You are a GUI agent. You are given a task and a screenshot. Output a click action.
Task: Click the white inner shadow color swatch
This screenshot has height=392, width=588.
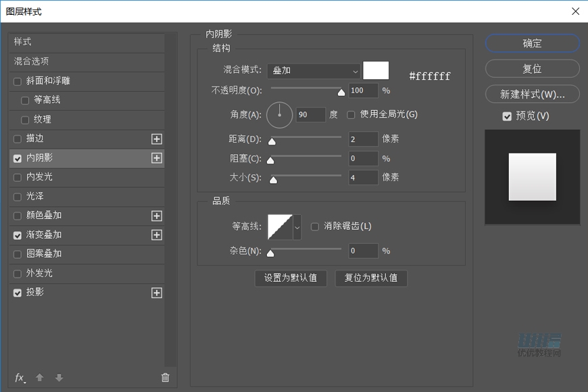pos(376,70)
